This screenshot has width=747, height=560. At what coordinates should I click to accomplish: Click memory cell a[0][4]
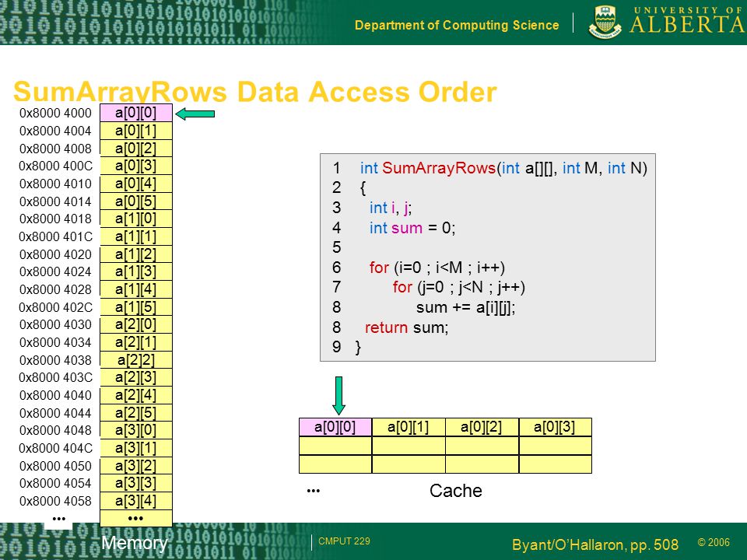point(135,184)
